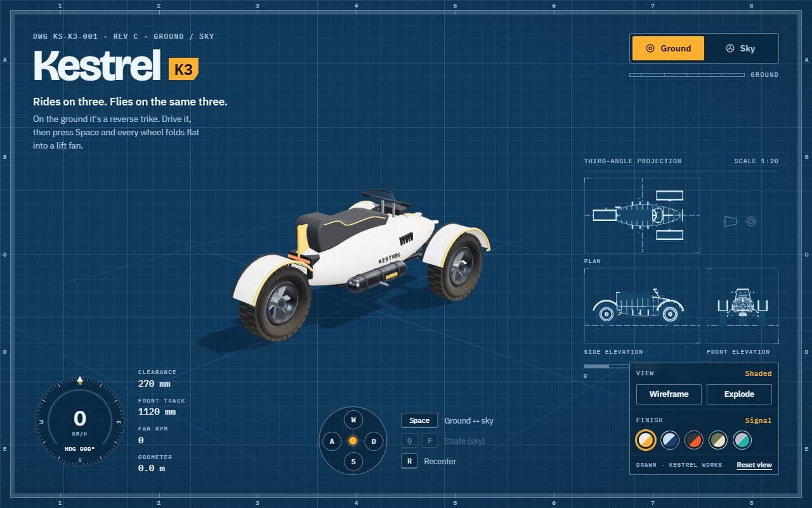Enable Wireframe view
The width and height of the screenshot is (812, 508).
pyautogui.click(x=669, y=394)
